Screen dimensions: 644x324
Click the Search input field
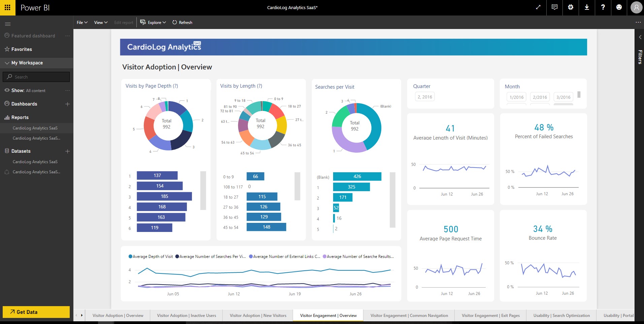pyautogui.click(x=36, y=77)
